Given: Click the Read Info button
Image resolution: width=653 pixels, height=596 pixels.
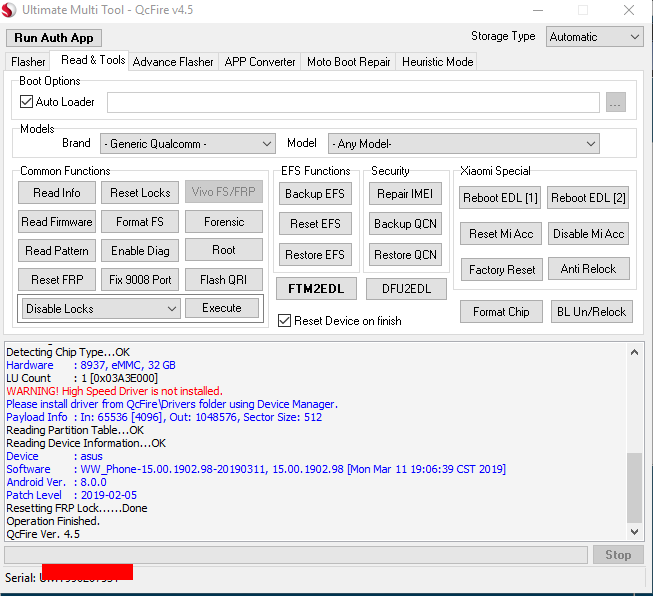Looking at the screenshot, I should [57, 193].
